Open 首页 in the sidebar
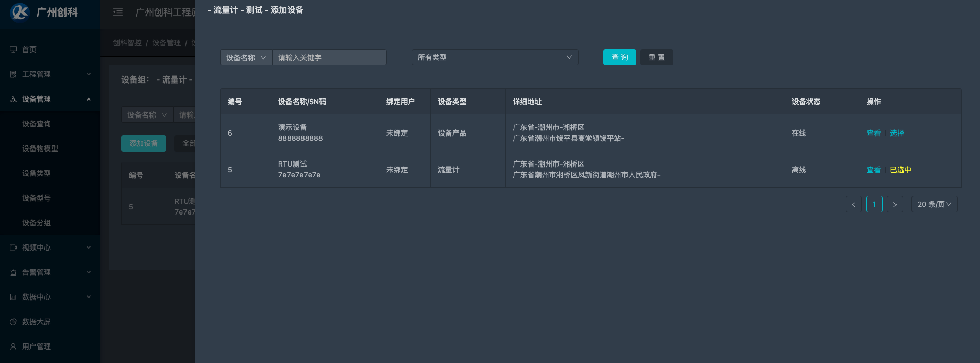Screen dimensions: 980x363 [x=50, y=49]
